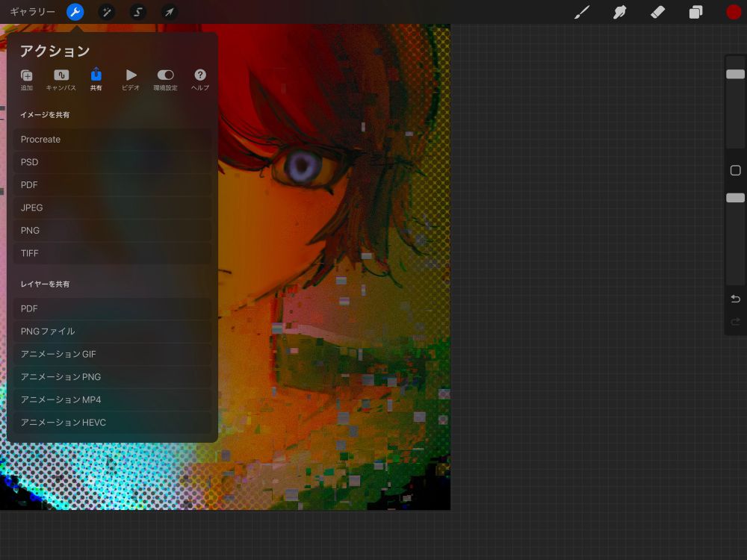Share image as Procreate file
The width and height of the screenshot is (747, 560).
pyautogui.click(x=112, y=140)
